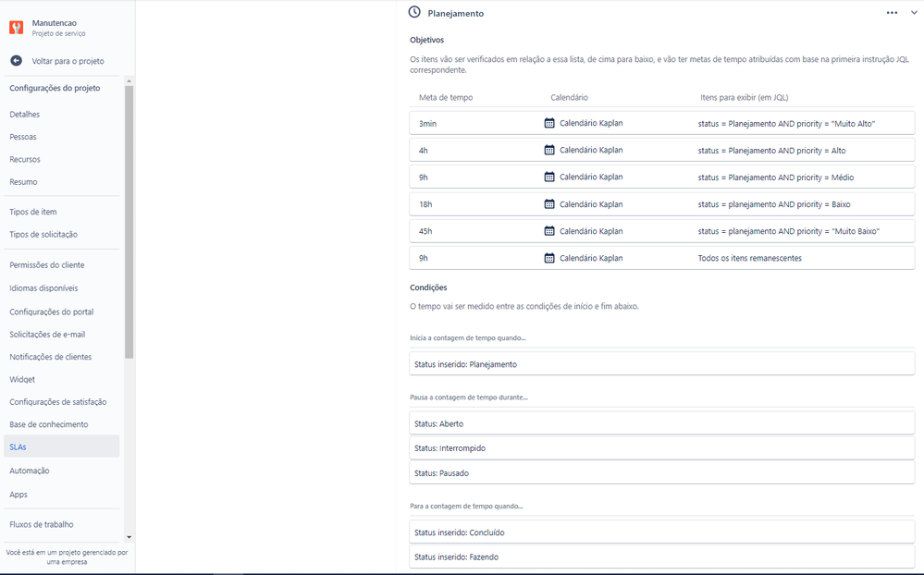Click Todos os itens remanescentes
Image resolution: width=924 pixels, height=575 pixels.
[x=749, y=258]
